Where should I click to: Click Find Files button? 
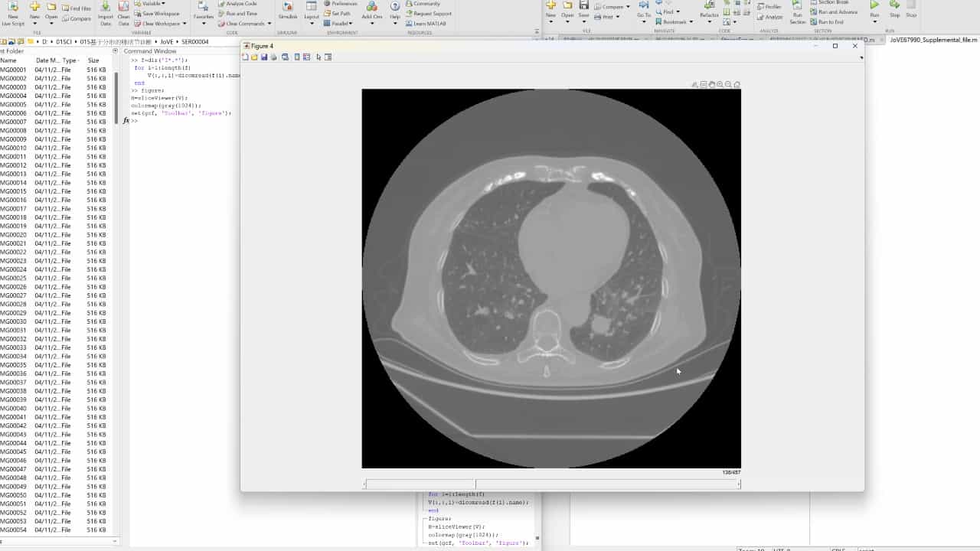point(76,8)
